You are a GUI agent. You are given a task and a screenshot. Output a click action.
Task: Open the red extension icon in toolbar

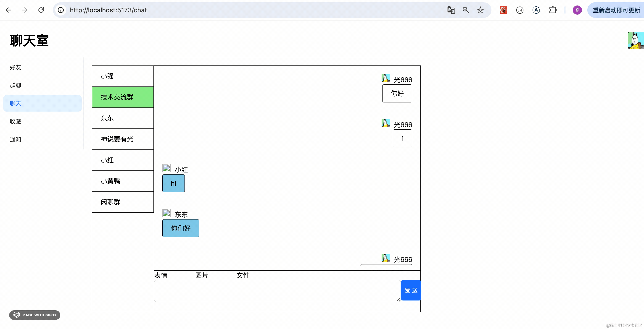503,10
